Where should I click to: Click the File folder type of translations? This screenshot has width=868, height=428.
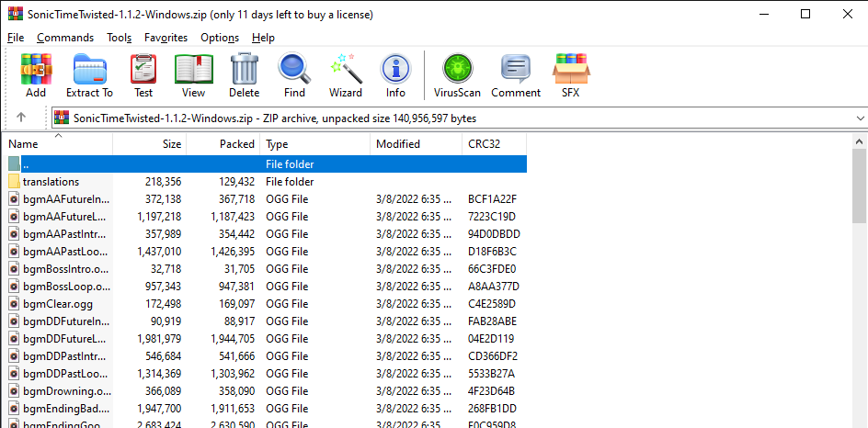click(x=290, y=181)
